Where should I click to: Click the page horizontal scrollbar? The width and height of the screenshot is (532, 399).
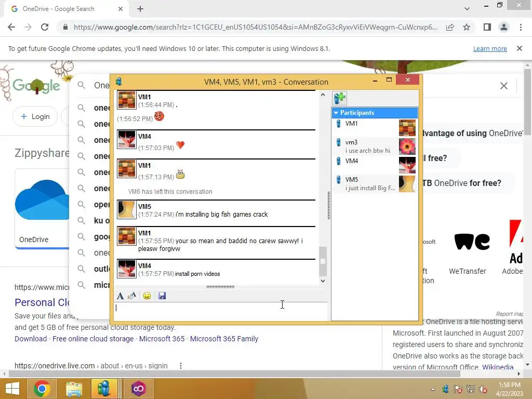234,374
